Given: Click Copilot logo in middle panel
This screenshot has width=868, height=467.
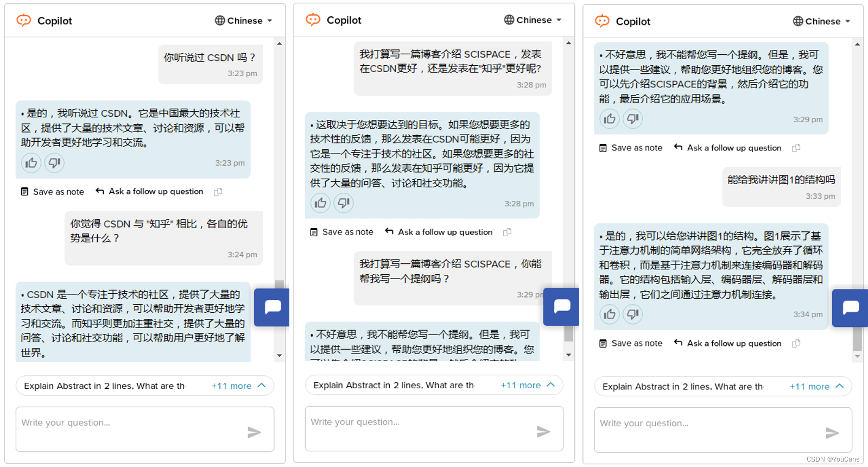Looking at the screenshot, I should click(x=313, y=20).
